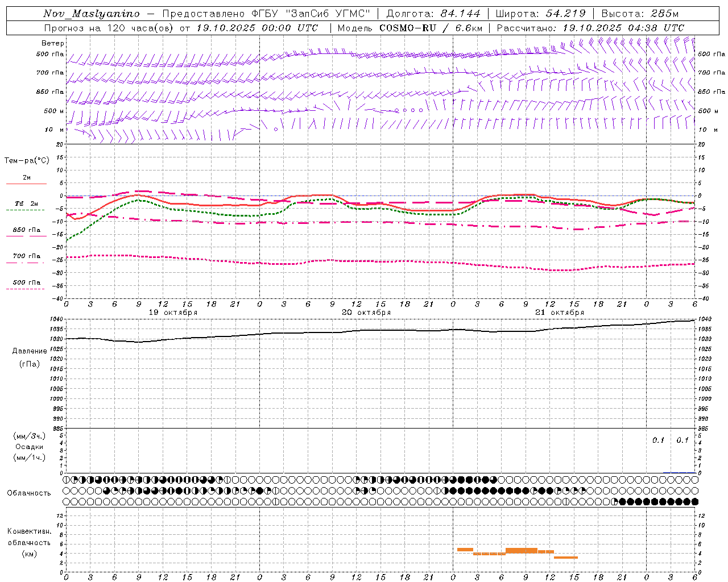Click the last 0.1 precipitation value
728x582 pixels.
coord(682,440)
